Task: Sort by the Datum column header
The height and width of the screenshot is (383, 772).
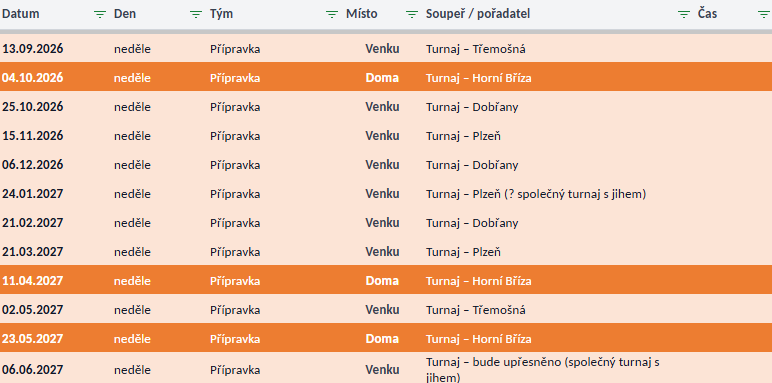Action: click(20, 14)
